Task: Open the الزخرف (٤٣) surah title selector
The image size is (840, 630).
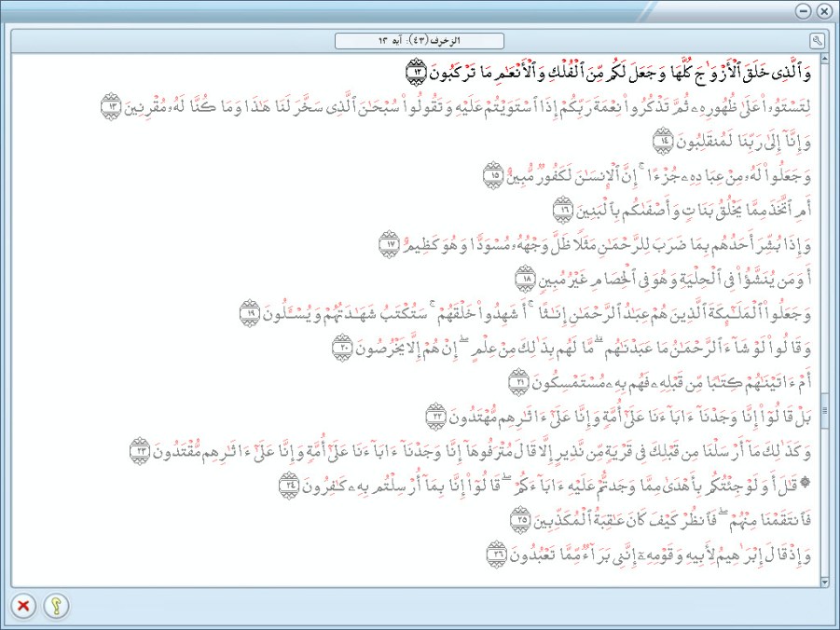Action: click(420, 41)
